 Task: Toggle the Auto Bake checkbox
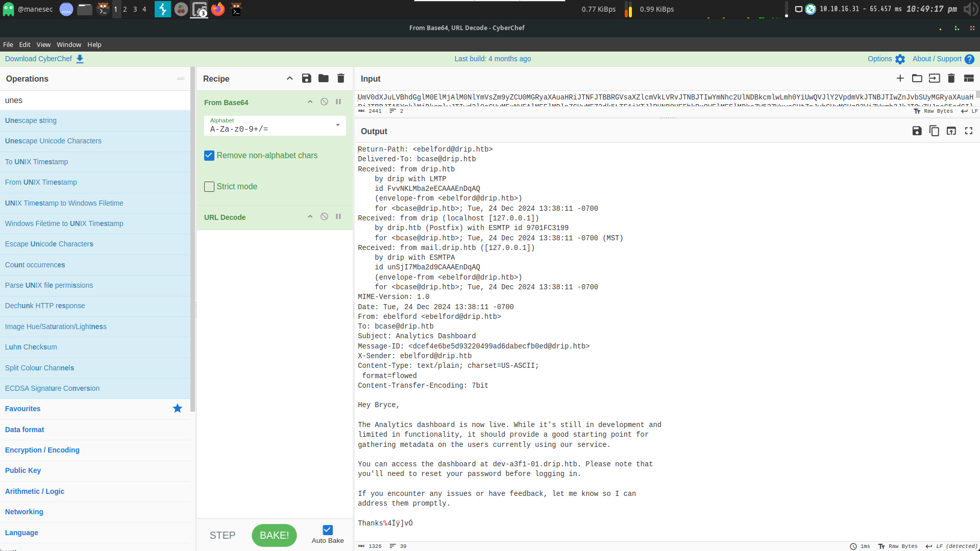(x=328, y=530)
